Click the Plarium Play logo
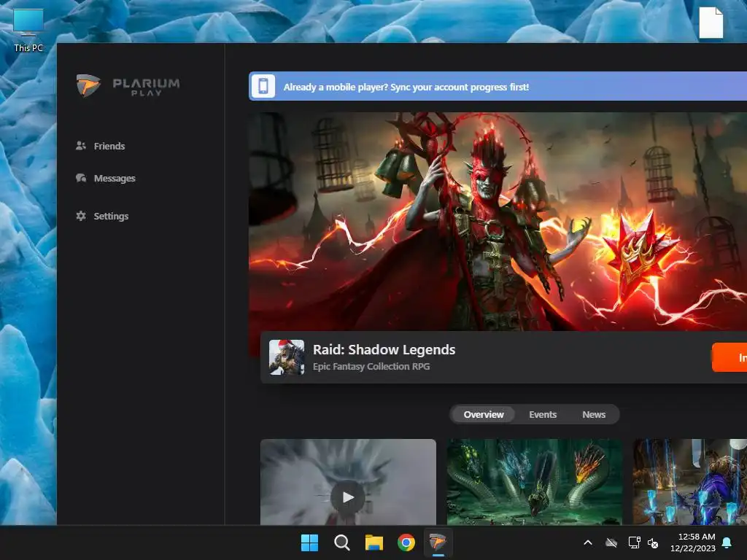 128,86
